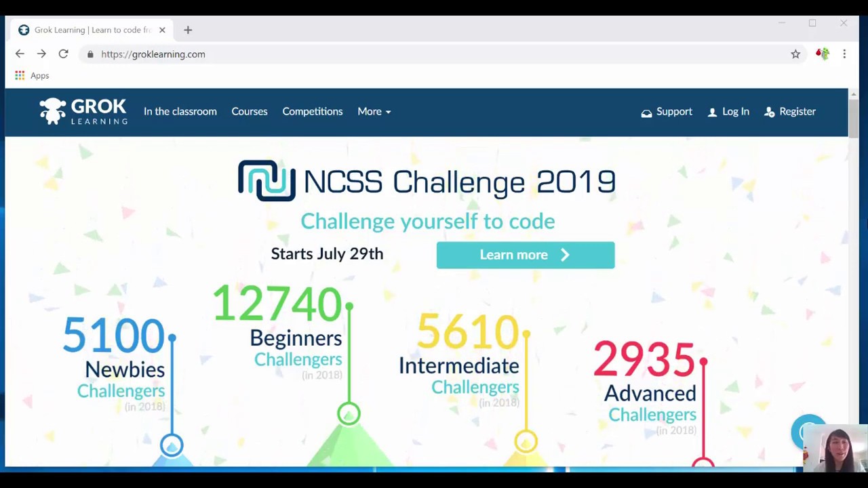Click the Learn more button
The width and height of the screenshot is (868, 488).
pyautogui.click(x=526, y=255)
